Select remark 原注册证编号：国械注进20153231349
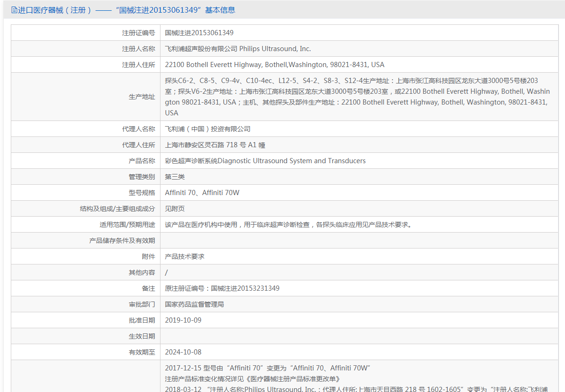This screenshot has height=392, width=565. click(222, 288)
